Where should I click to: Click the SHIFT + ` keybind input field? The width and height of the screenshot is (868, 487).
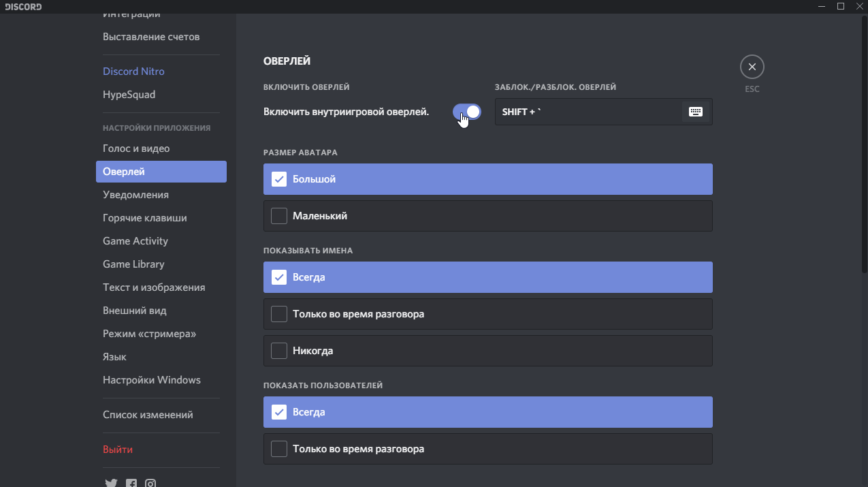[592, 111]
